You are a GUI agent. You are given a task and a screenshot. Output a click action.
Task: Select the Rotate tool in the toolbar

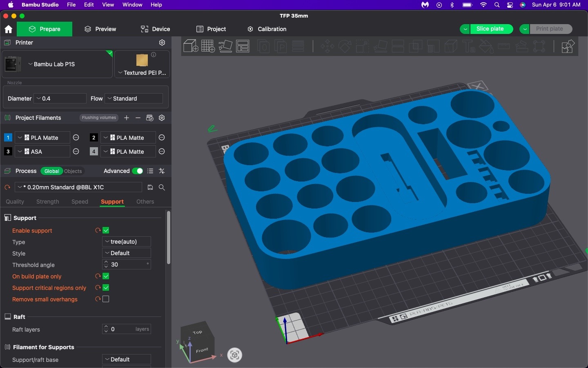click(345, 46)
